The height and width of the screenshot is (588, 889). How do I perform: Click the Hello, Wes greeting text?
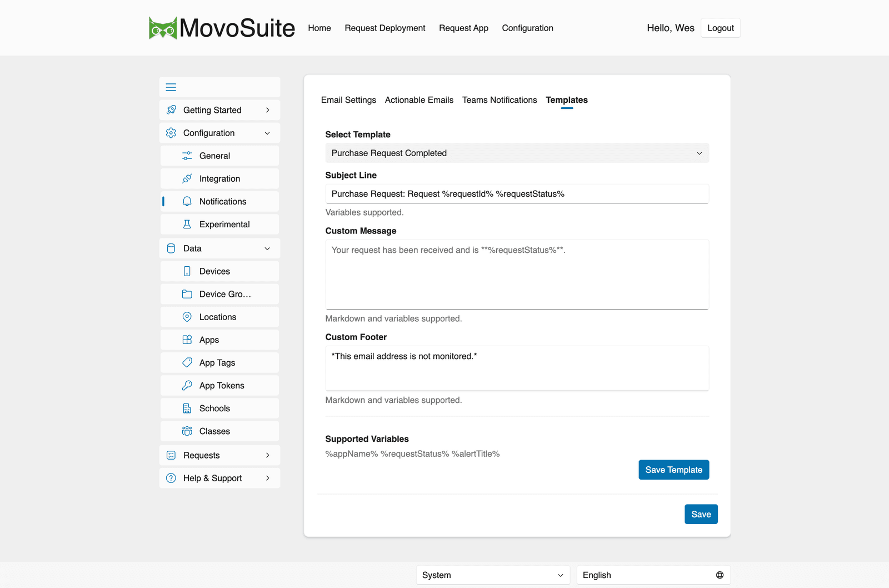click(x=671, y=28)
